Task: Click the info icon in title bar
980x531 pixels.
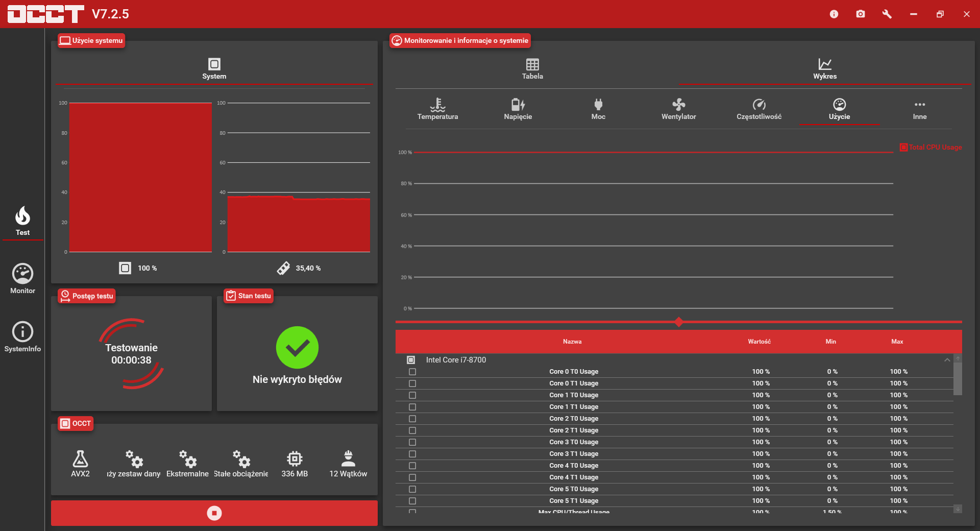Action: point(834,14)
